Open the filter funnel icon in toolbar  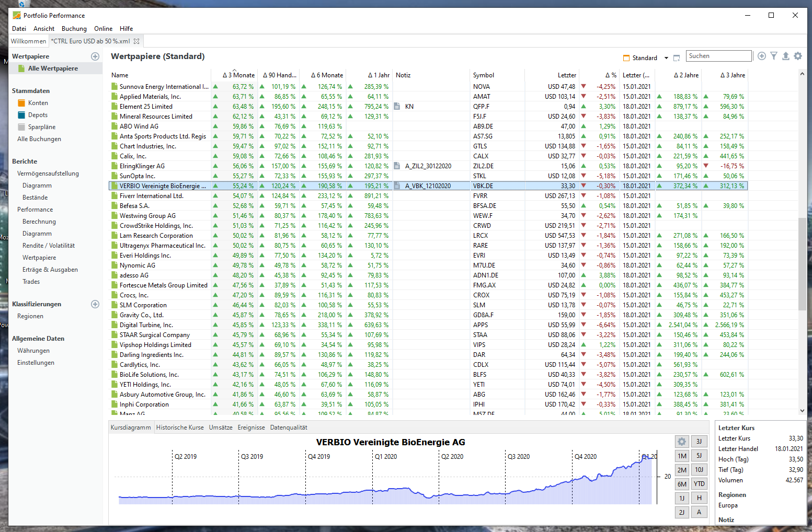[774, 56]
